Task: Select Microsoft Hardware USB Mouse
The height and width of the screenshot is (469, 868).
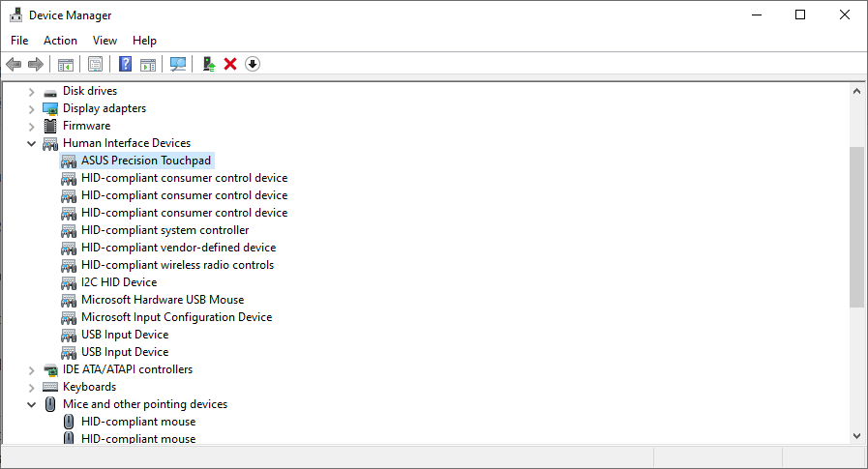Action: pos(163,300)
